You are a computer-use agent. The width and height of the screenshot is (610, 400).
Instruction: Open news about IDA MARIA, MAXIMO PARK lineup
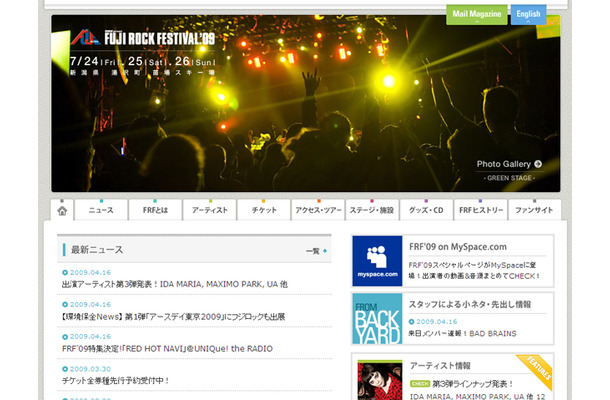click(175, 284)
